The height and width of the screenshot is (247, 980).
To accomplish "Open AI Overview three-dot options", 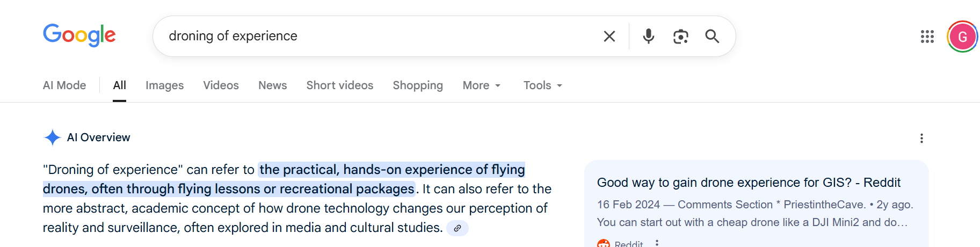I will [921, 138].
